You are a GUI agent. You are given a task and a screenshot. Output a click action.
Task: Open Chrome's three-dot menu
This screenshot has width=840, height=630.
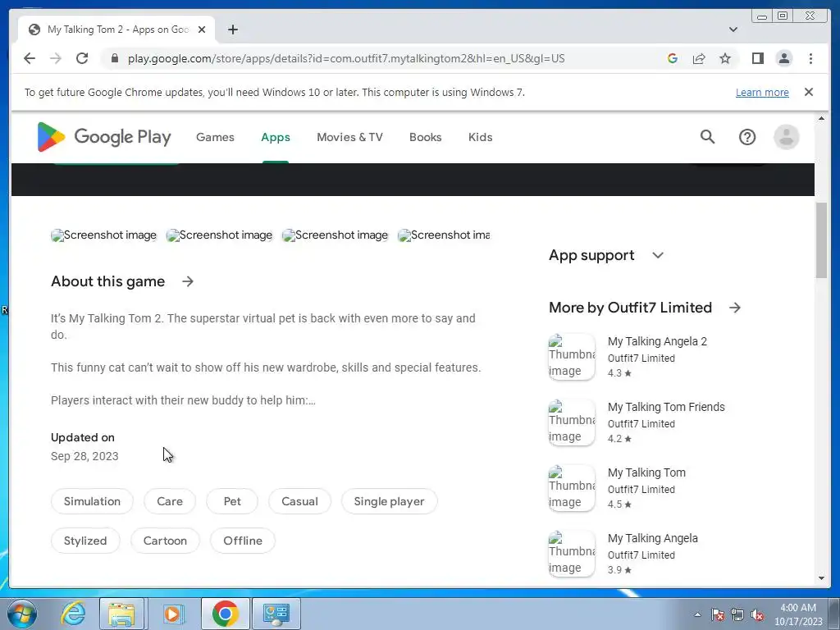pyautogui.click(x=810, y=58)
